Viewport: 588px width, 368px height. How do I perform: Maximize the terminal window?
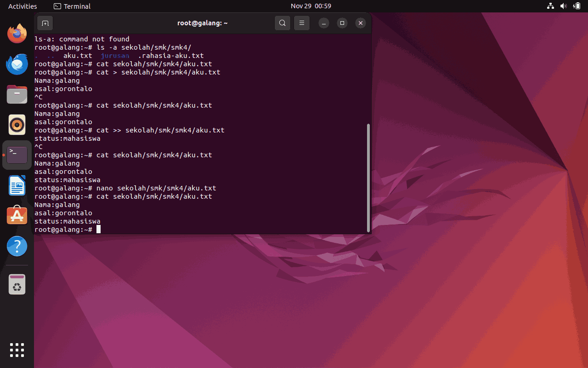[x=342, y=23]
